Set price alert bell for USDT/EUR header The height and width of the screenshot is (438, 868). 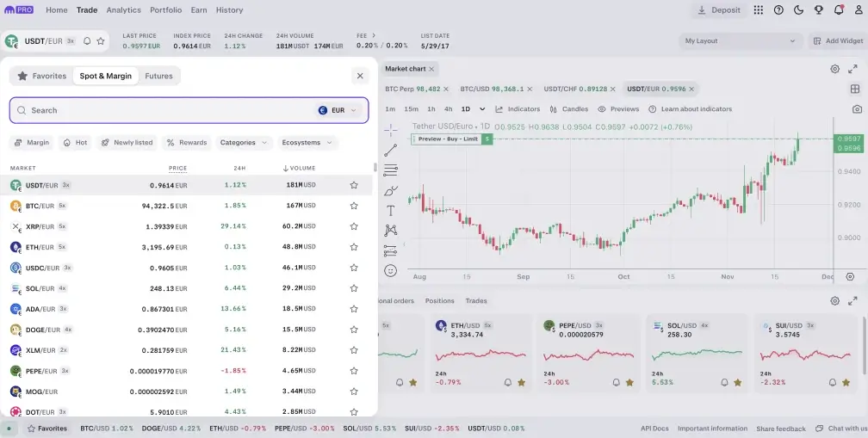(x=87, y=41)
